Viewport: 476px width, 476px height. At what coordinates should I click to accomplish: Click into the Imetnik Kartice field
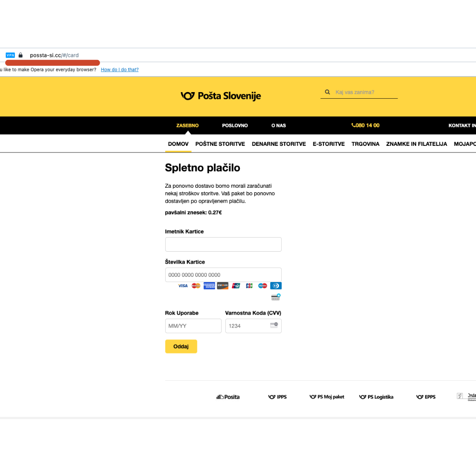pos(223,244)
